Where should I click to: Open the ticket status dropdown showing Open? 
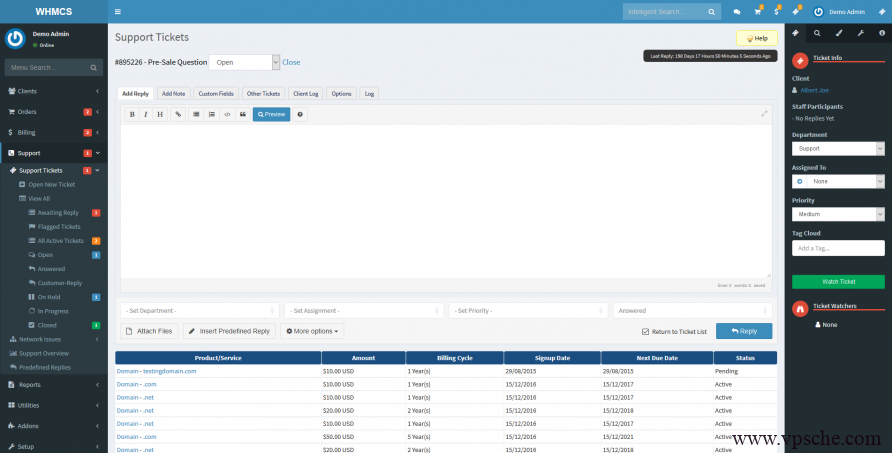click(x=243, y=62)
